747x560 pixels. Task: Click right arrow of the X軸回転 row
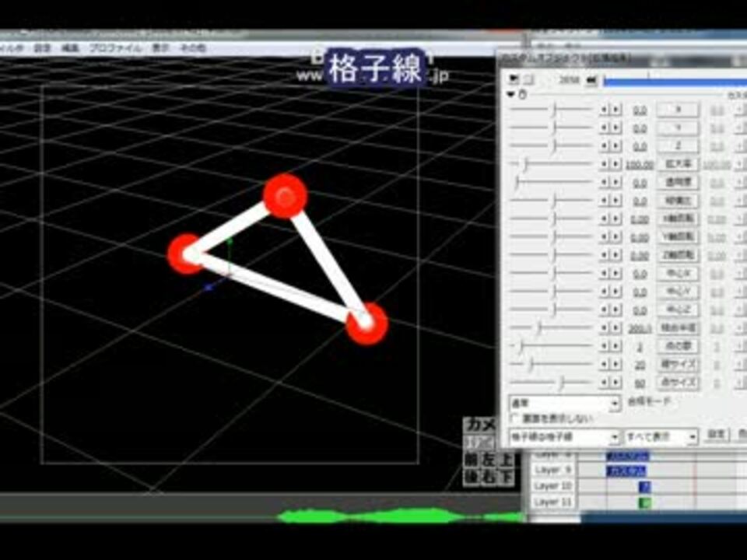616,219
